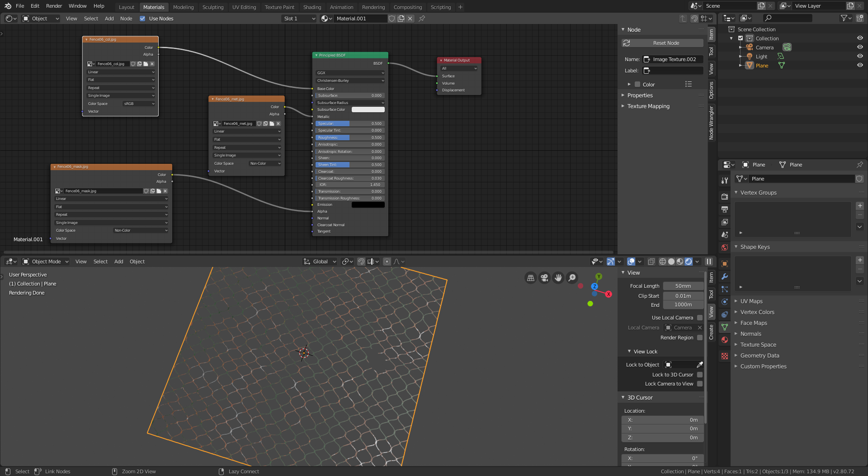868x476 pixels.
Task: Pause the viewport render preview
Action: click(709, 262)
